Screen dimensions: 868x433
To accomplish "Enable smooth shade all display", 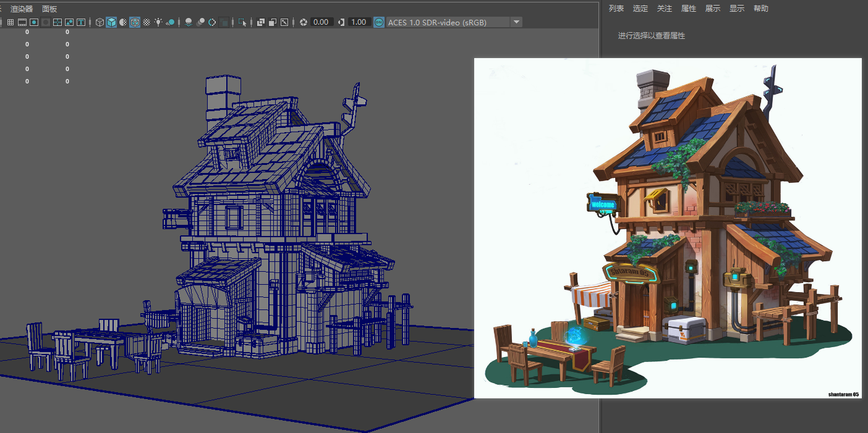I will 111,22.
